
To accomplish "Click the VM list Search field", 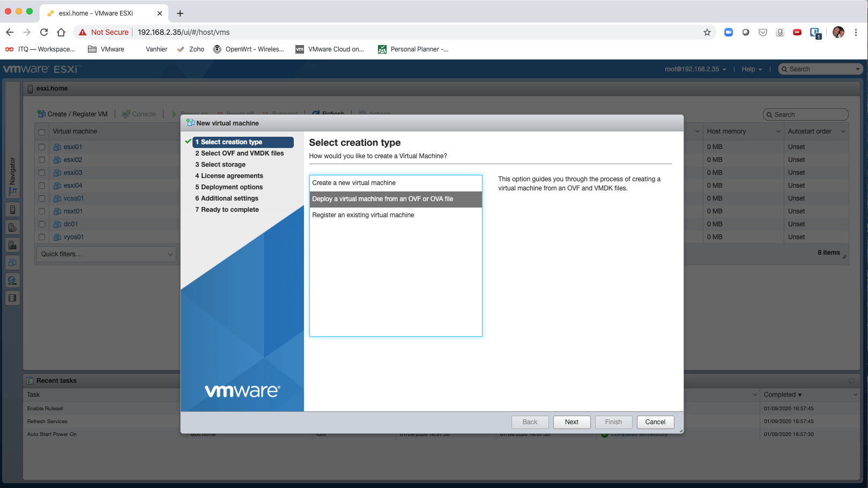I will [x=806, y=115].
